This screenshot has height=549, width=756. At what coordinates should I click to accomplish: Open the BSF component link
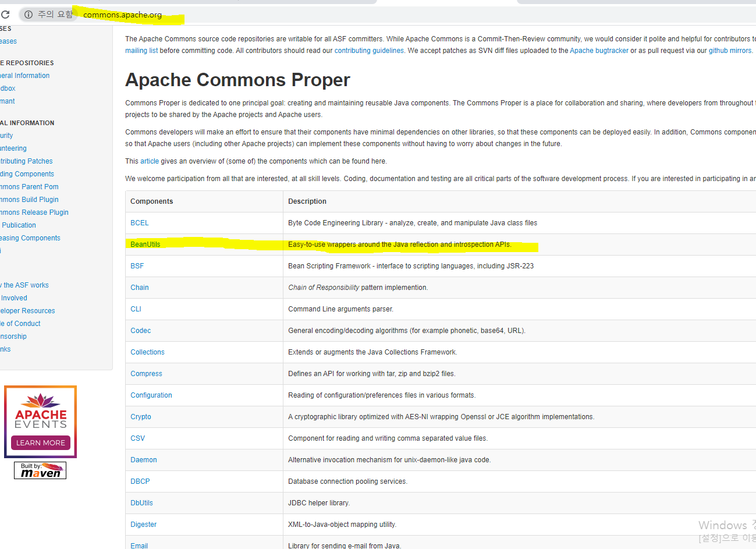pyautogui.click(x=137, y=266)
